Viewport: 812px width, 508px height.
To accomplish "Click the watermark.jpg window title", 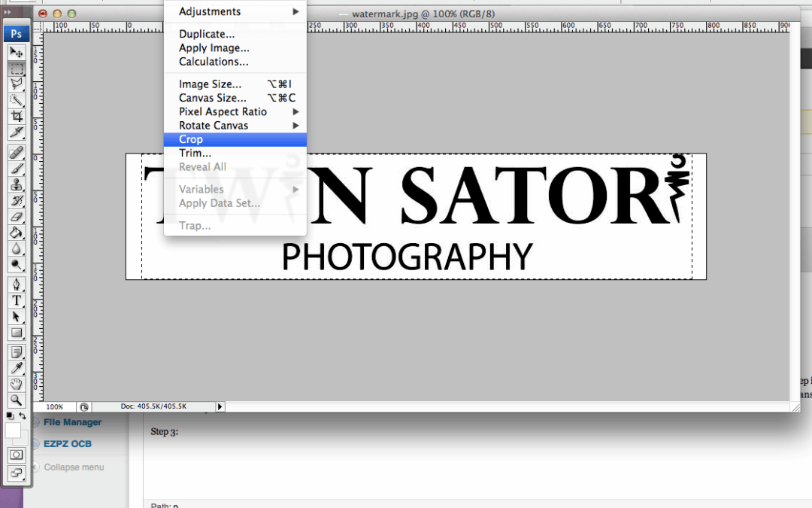I will point(423,14).
